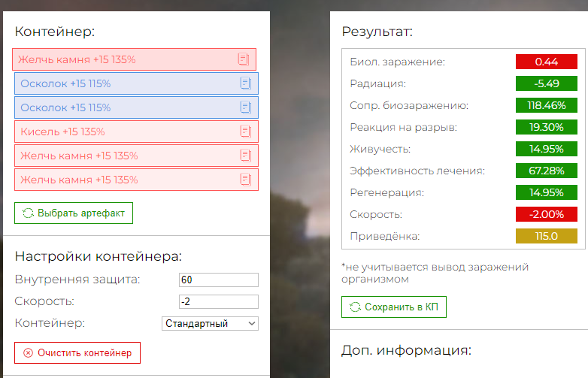
Task: Click the document icon on the first Желчь камня row
Action: coord(244,59)
